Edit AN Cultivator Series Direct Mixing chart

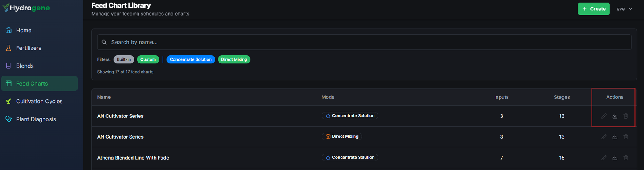tap(604, 137)
